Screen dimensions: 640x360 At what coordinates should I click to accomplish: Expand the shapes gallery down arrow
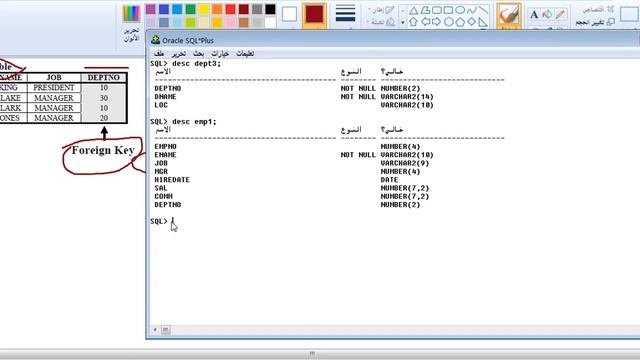pos(402,22)
